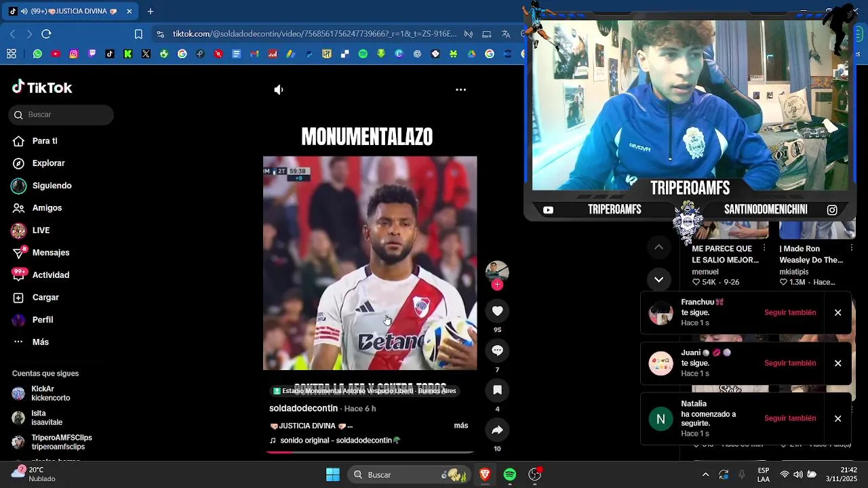The image size is (868, 488).
Task: Open Twitch bookmark in bookmarks bar
Action: pos(92,54)
